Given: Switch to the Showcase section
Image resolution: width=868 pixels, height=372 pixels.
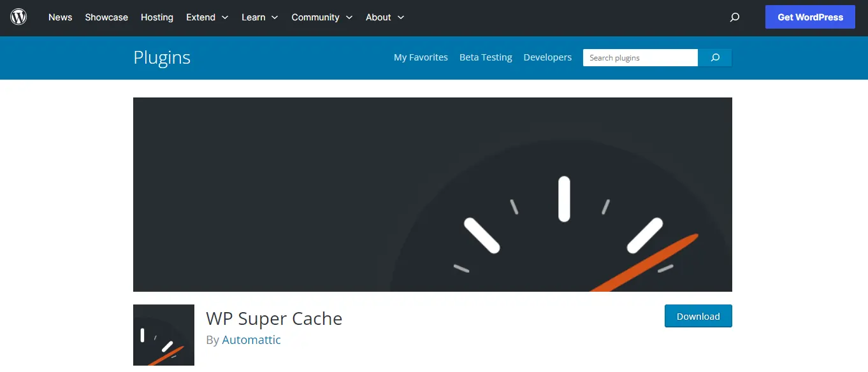Looking at the screenshot, I should pyautogui.click(x=106, y=17).
